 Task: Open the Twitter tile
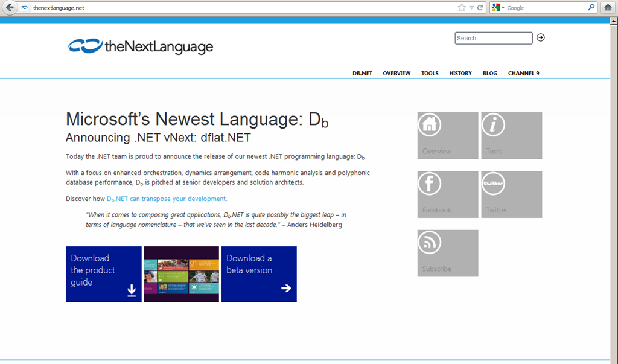click(511, 194)
